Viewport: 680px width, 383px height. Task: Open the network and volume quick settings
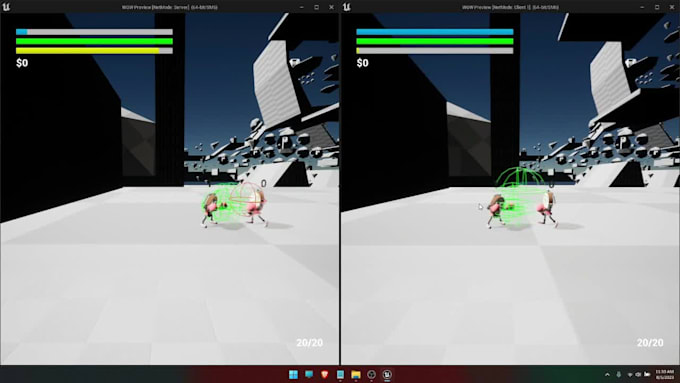pos(638,374)
